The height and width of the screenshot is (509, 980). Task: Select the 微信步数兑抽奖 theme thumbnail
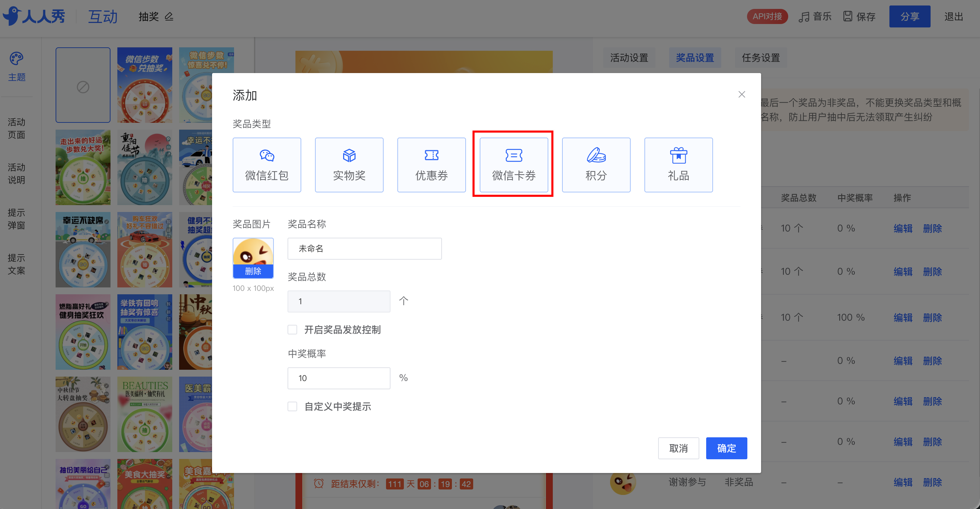click(x=144, y=85)
